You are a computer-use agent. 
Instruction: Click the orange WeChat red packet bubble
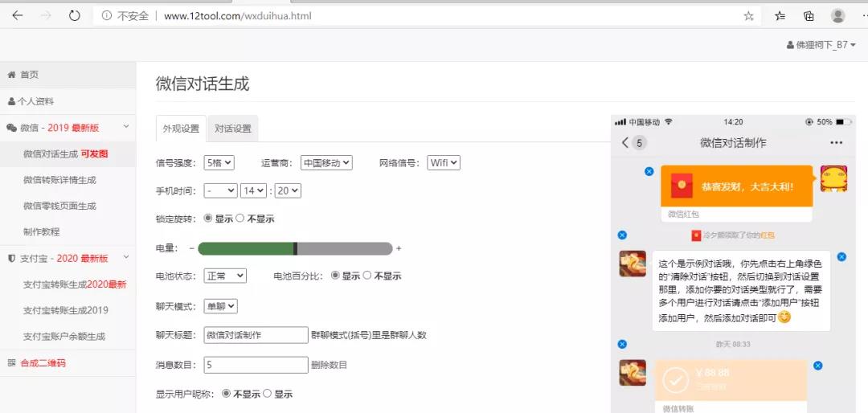[x=735, y=186]
